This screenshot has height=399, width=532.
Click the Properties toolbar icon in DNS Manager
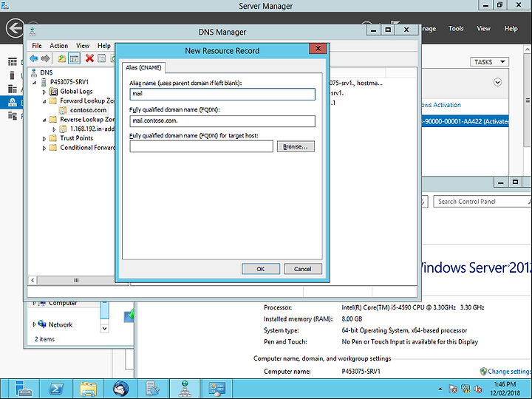101,58
